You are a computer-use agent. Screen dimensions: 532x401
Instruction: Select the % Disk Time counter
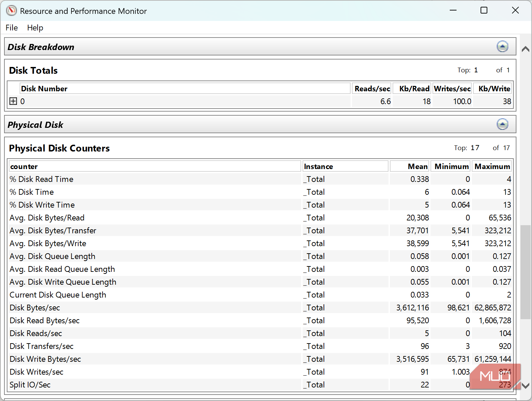[31, 192]
